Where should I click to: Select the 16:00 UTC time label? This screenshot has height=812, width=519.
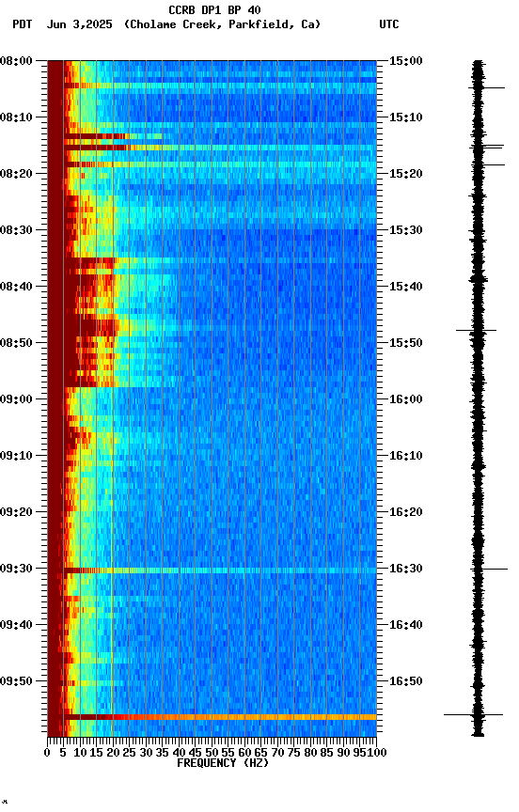[x=405, y=399]
